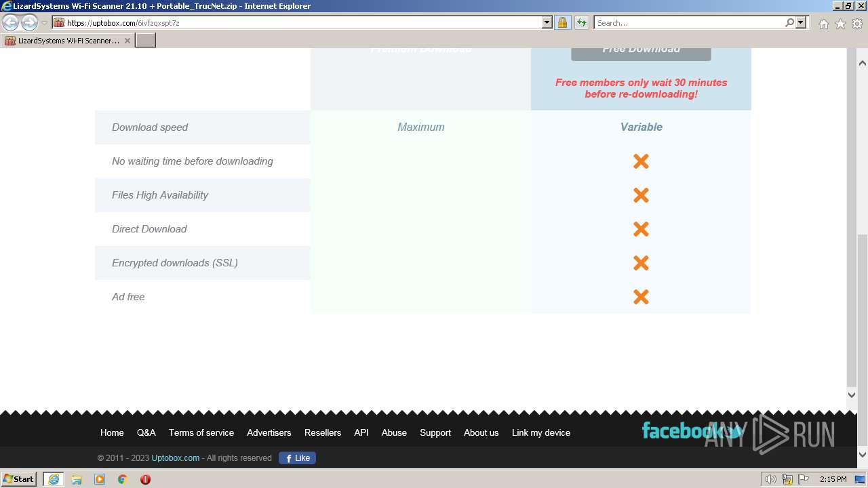Open Terms of service link
Image resolution: width=868 pixels, height=488 pixels.
tap(201, 432)
